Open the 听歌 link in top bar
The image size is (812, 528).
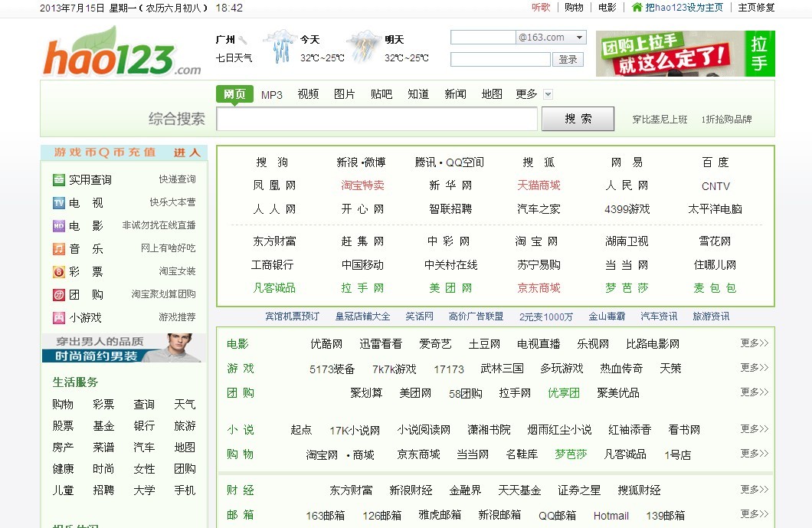[x=541, y=7]
